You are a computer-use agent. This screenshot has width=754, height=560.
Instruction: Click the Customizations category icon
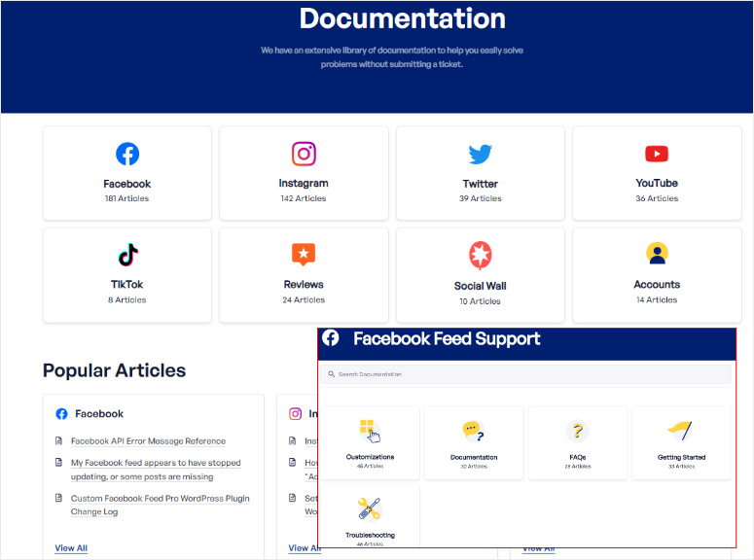coord(368,430)
